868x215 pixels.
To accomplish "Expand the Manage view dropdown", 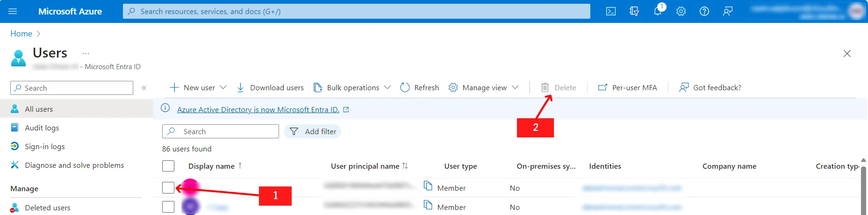I will click(x=483, y=87).
